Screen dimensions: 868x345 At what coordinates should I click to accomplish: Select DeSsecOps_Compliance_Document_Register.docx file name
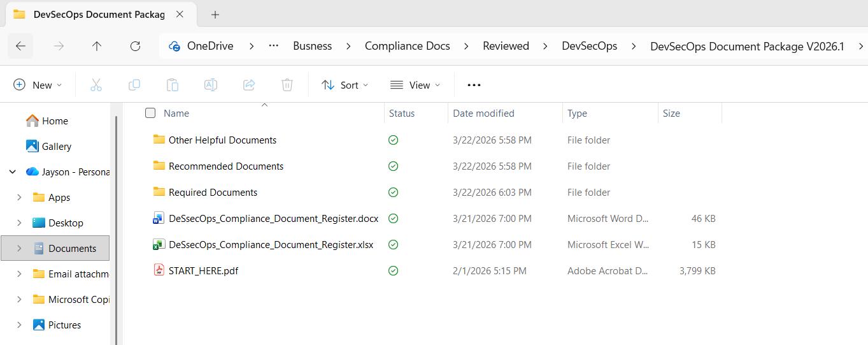click(x=273, y=219)
